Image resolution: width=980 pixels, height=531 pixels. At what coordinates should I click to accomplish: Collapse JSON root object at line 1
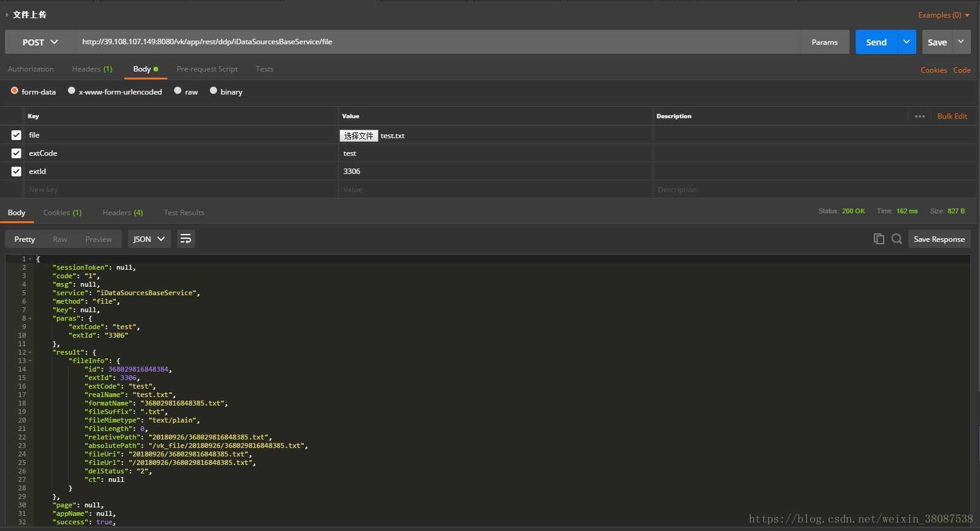click(30, 259)
